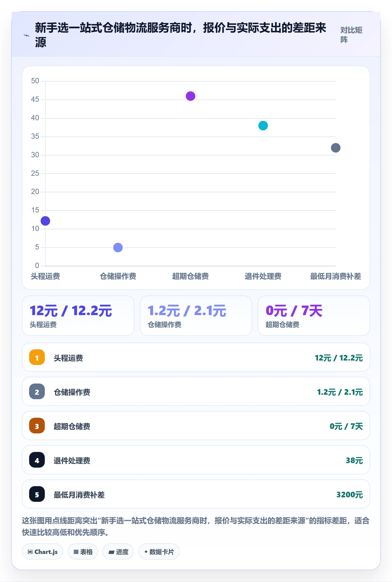Click 最低月消费补差 name in ranked row 5
This screenshot has height=582, width=392.
pos(79,495)
